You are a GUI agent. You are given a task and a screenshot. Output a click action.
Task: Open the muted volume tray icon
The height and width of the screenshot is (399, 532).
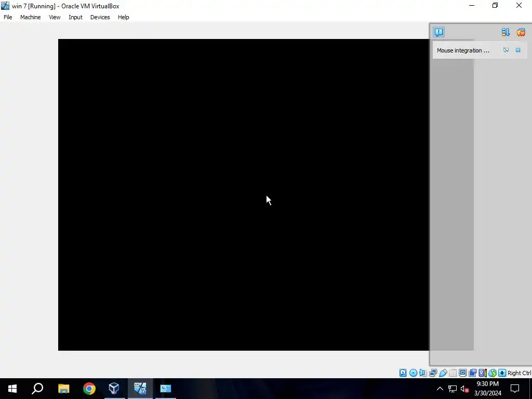pyautogui.click(x=465, y=389)
